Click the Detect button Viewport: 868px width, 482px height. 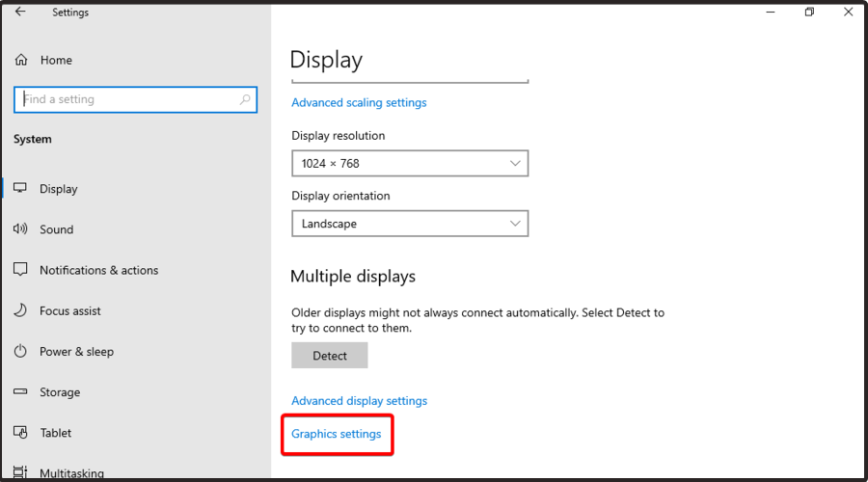(x=330, y=356)
